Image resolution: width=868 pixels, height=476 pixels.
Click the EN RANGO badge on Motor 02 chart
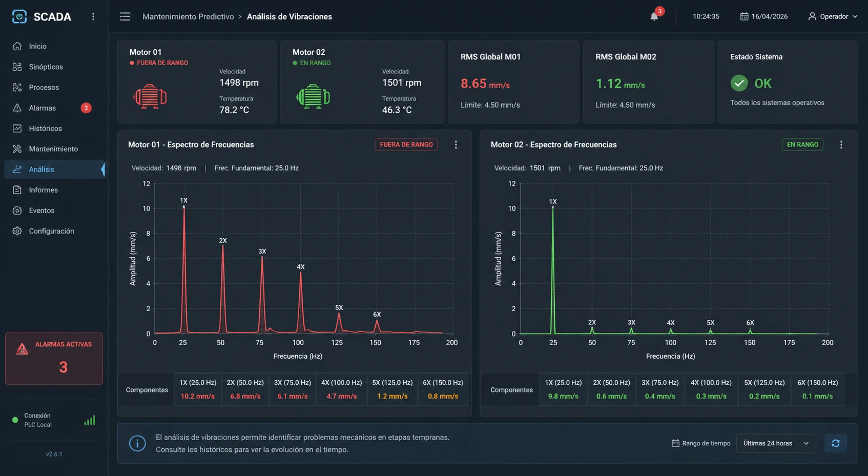[x=802, y=144]
